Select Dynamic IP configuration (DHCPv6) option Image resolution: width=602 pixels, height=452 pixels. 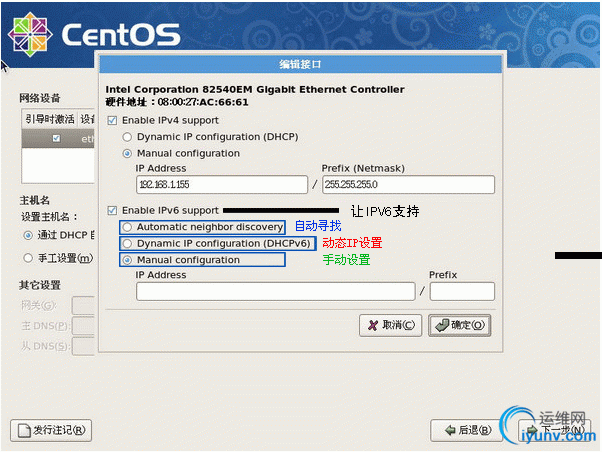[127, 244]
